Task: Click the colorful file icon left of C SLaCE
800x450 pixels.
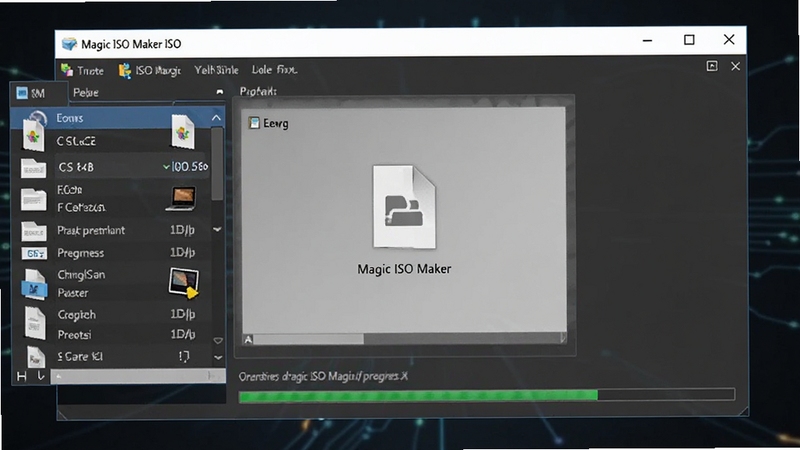Action: click(33, 136)
